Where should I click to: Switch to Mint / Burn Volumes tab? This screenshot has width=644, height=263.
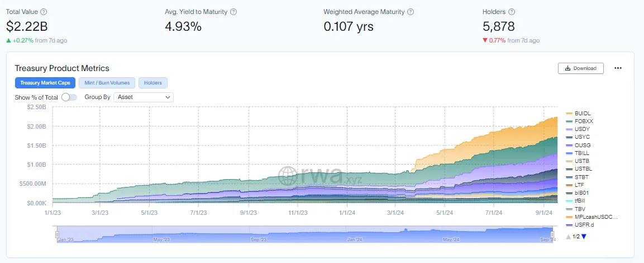(x=107, y=83)
